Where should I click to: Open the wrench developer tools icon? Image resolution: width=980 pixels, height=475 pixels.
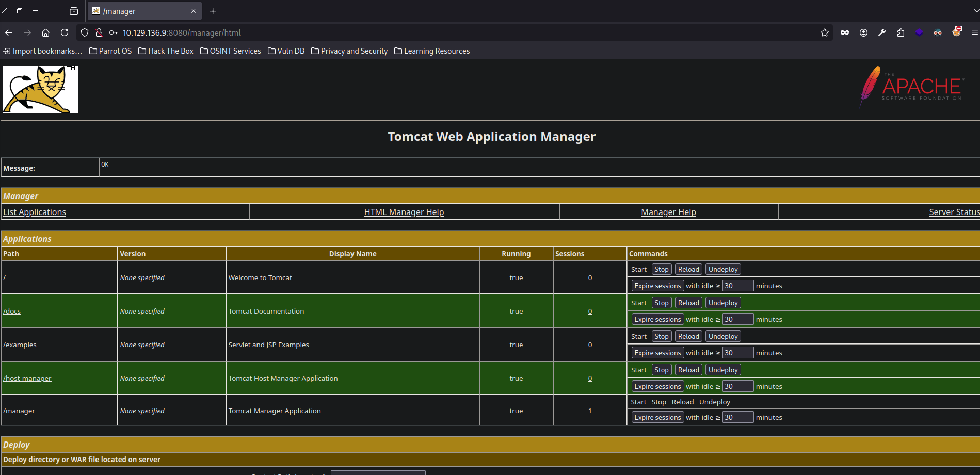coord(882,32)
